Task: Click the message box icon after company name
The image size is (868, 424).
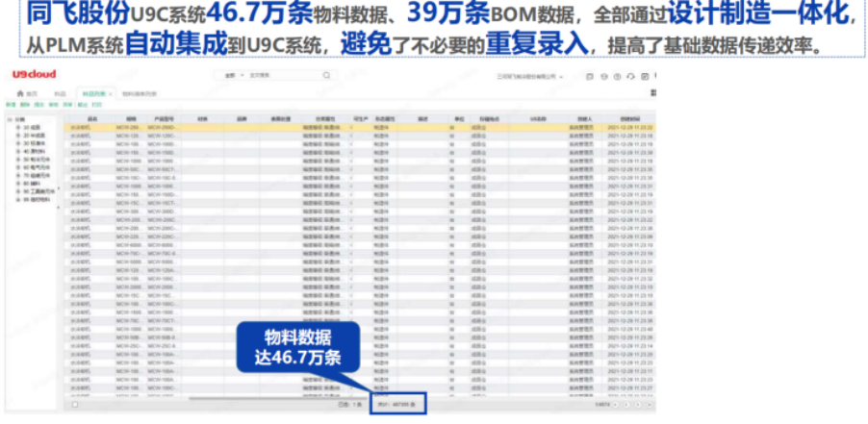Action: point(590,76)
